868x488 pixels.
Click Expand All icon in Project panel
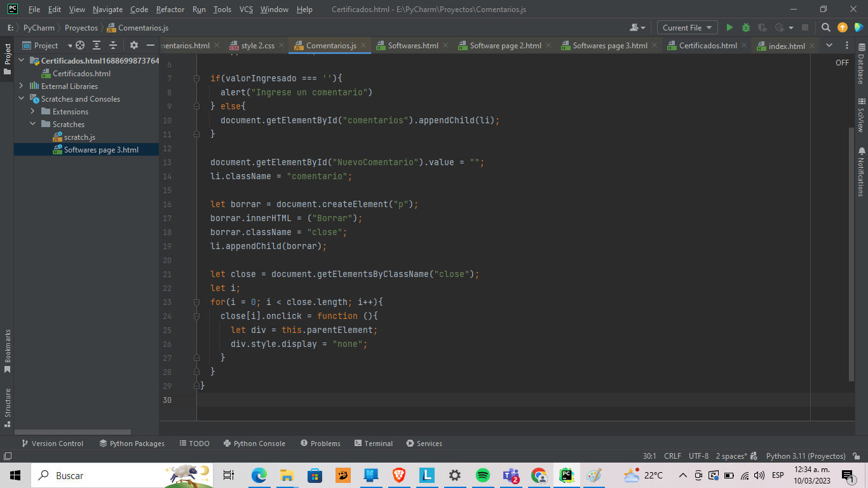[x=97, y=45]
